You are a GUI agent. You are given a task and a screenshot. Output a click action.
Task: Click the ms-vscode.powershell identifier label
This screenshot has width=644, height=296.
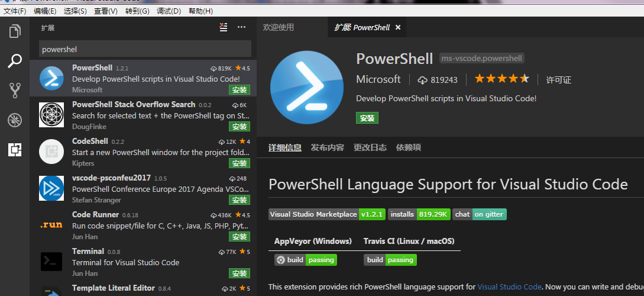(482, 59)
